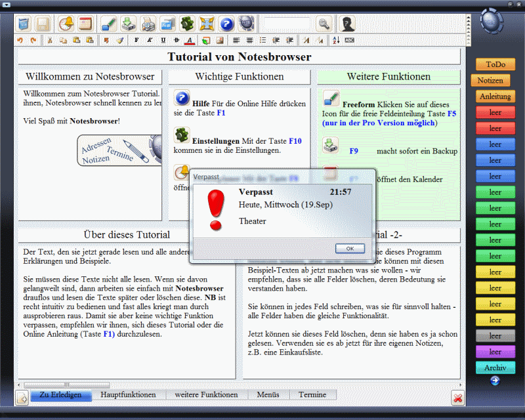The height and width of the screenshot is (420, 525).
Task: Click the F9 backup shortcut link
Action: click(x=354, y=151)
